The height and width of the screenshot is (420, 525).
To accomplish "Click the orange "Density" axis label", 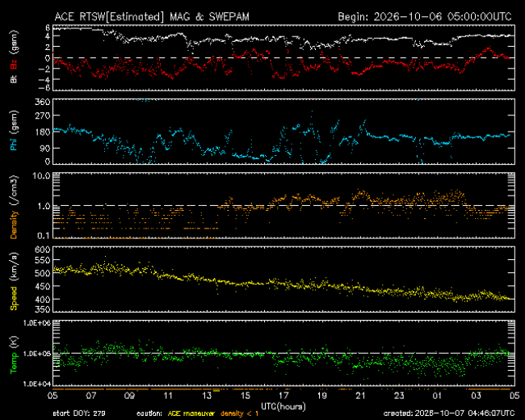I will tap(14, 224).
